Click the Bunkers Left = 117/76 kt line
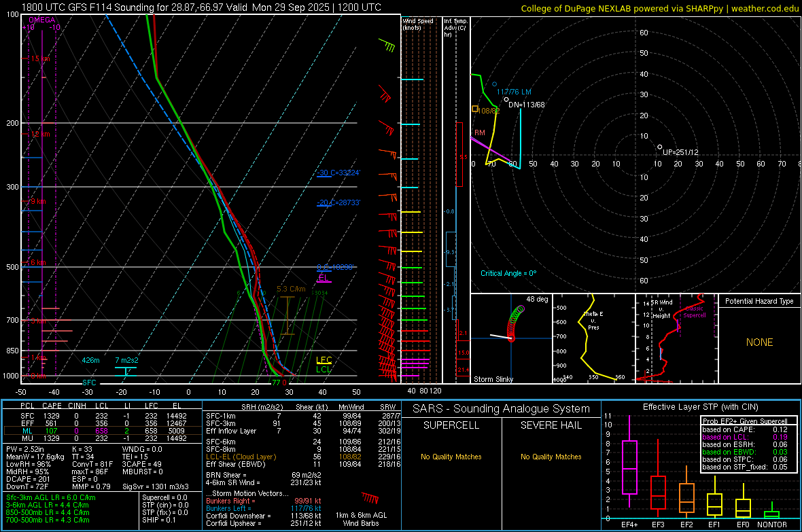Image resolution: width=802 pixels, height=532 pixels. point(264,508)
